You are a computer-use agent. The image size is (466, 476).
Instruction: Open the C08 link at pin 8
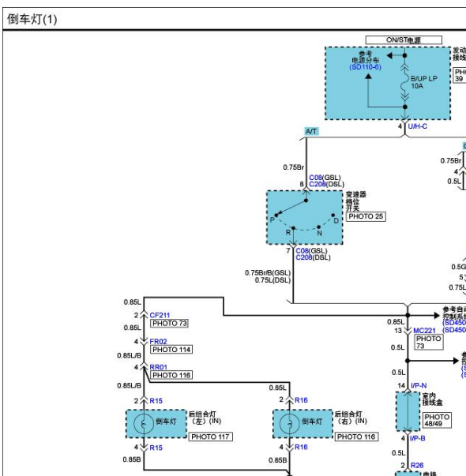pos(315,178)
